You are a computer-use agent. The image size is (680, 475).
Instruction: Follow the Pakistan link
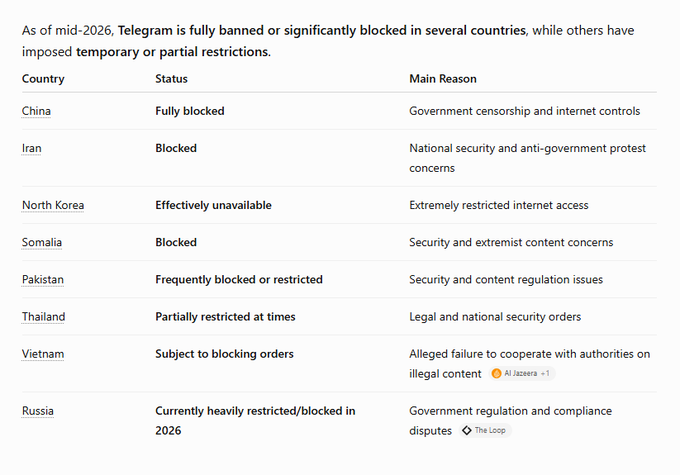click(43, 280)
